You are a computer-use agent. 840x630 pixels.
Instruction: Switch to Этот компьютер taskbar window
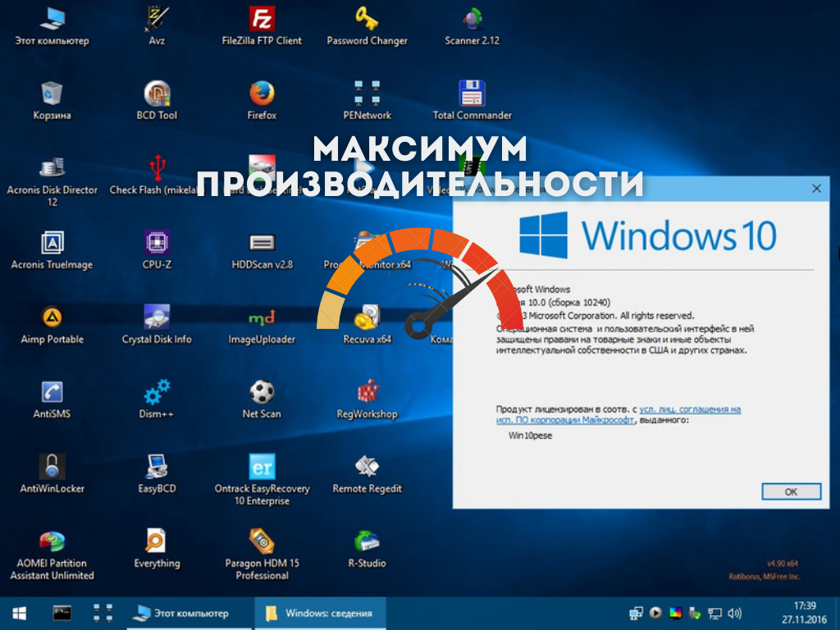[189, 613]
